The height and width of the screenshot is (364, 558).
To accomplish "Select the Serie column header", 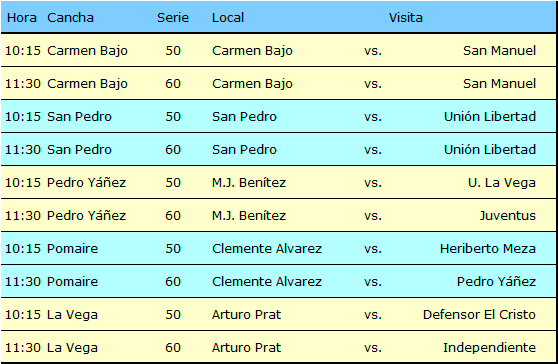I will [173, 17].
